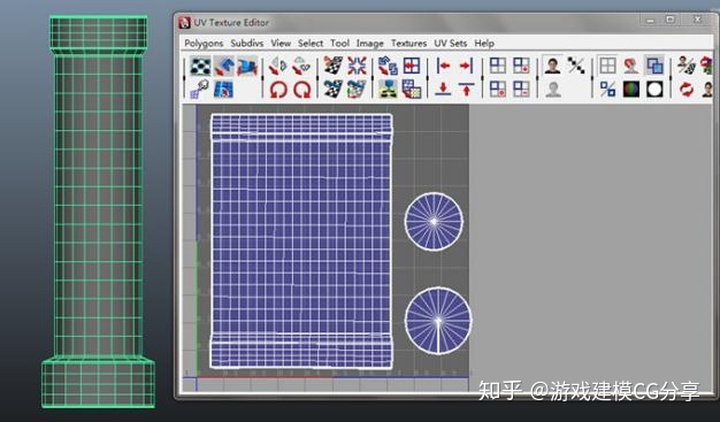
Task: Flip selected UVs in V direction
Action: [x=302, y=66]
